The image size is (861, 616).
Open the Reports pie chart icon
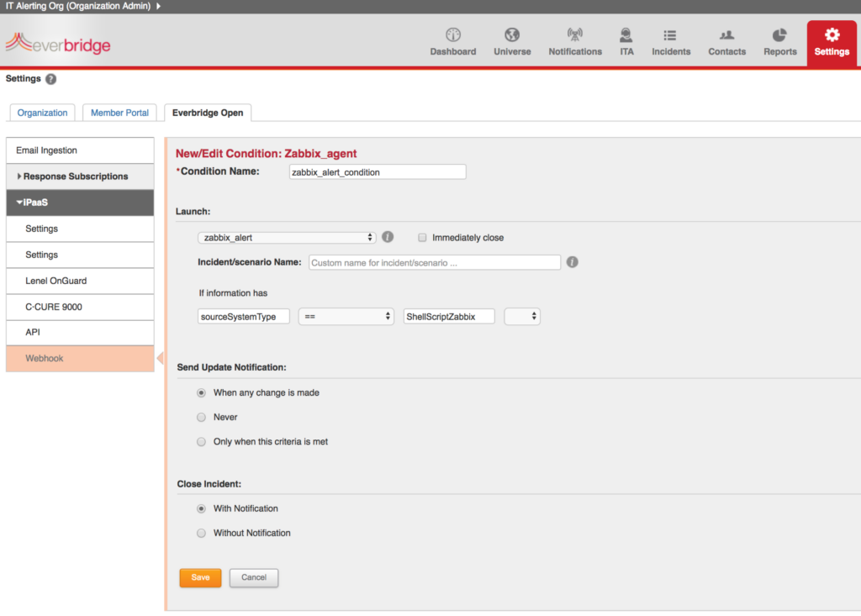tap(779, 35)
